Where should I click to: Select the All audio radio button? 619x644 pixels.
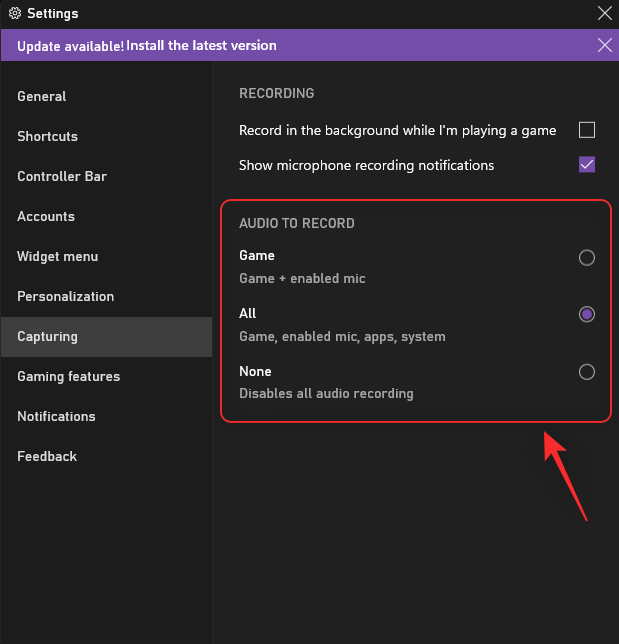pos(587,314)
